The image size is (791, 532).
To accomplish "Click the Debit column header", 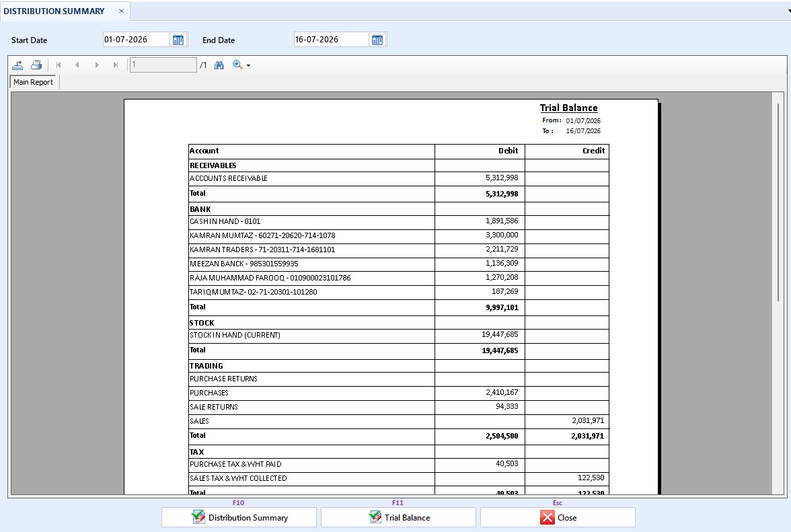I will (x=508, y=151).
